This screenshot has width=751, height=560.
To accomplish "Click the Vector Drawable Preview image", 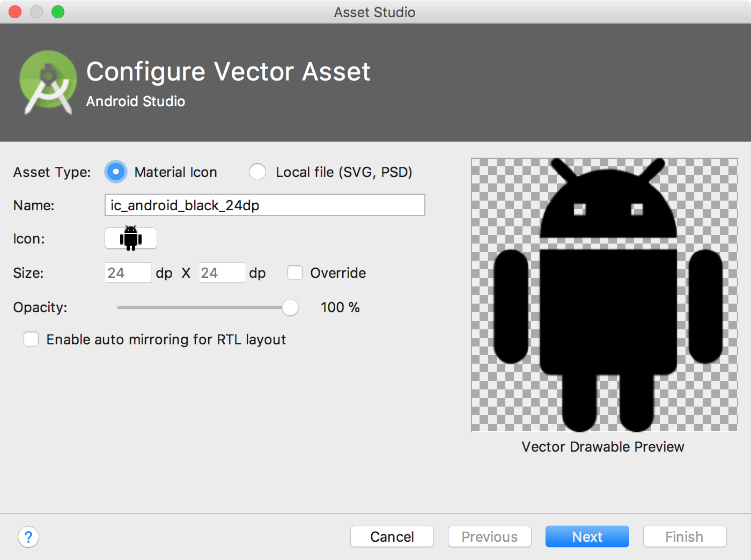I will (x=605, y=295).
